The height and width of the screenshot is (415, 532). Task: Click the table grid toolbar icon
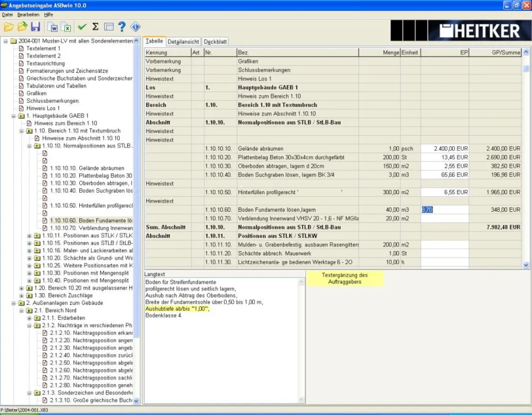[109, 27]
